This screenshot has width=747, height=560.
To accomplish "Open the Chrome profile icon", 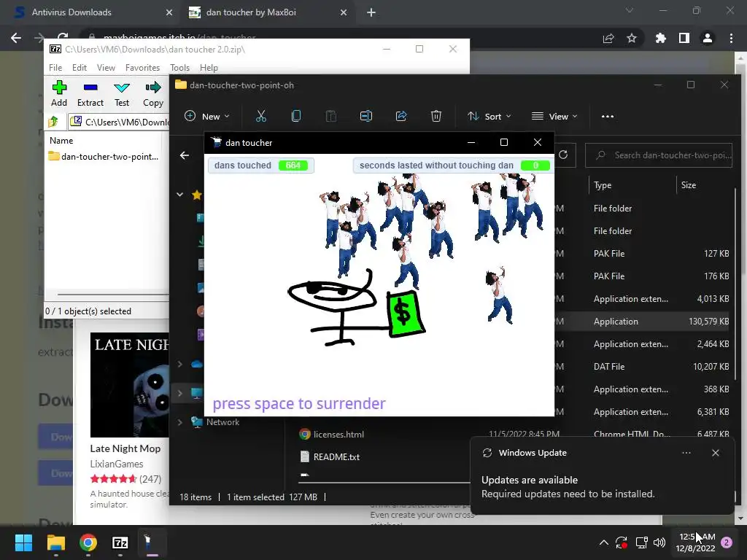I will click(x=708, y=38).
